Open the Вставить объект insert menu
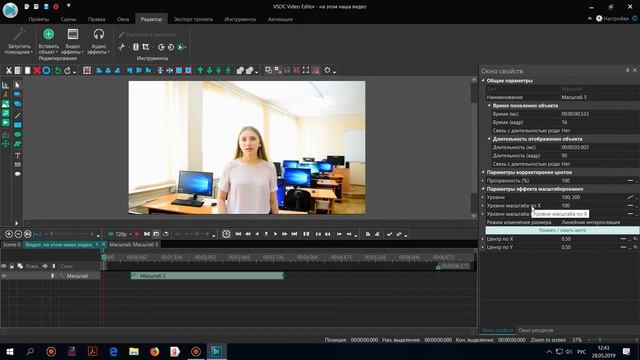The height and width of the screenshot is (360, 640). click(49, 41)
